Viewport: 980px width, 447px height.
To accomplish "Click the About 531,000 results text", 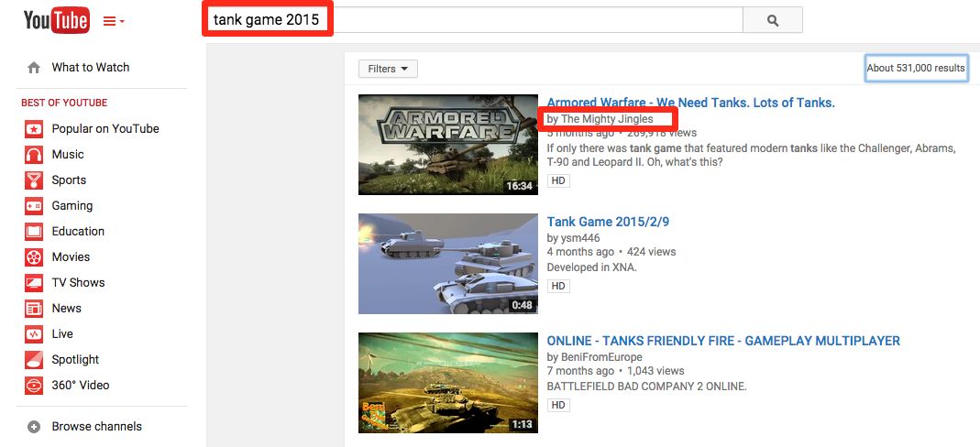I will tap(916, 68).
